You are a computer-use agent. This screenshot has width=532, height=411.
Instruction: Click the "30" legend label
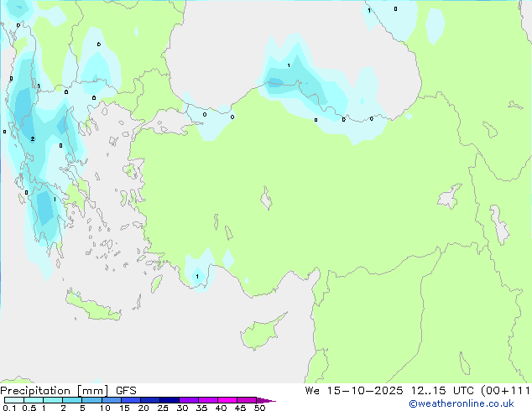point(182,408)
